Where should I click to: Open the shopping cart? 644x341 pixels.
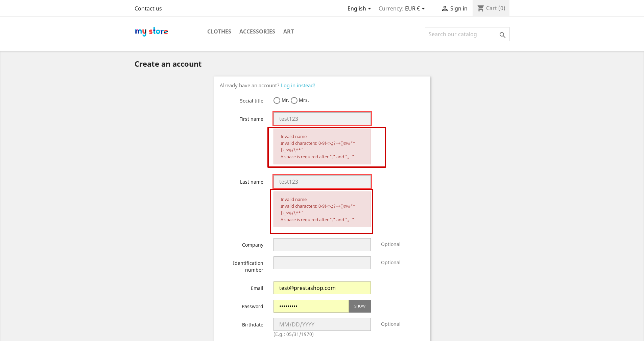click(x=491, y=8)
